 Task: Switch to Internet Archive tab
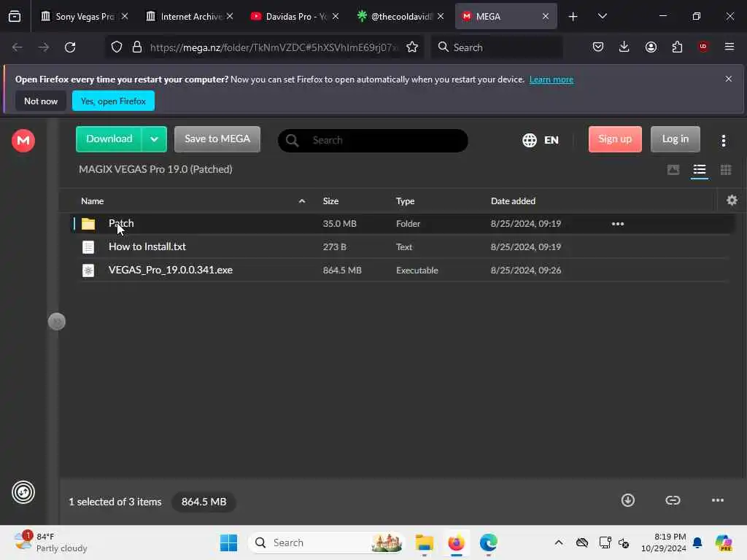point(189,16)
